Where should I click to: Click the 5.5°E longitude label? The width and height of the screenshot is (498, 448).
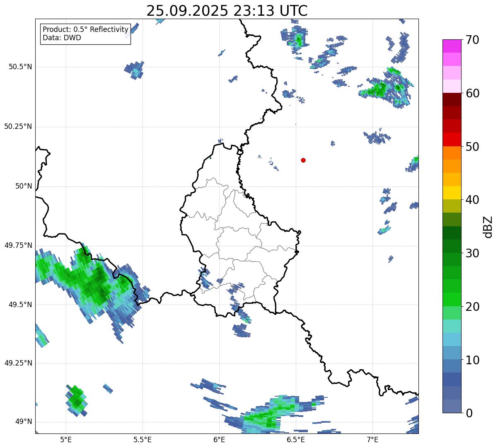click(143, 439)
